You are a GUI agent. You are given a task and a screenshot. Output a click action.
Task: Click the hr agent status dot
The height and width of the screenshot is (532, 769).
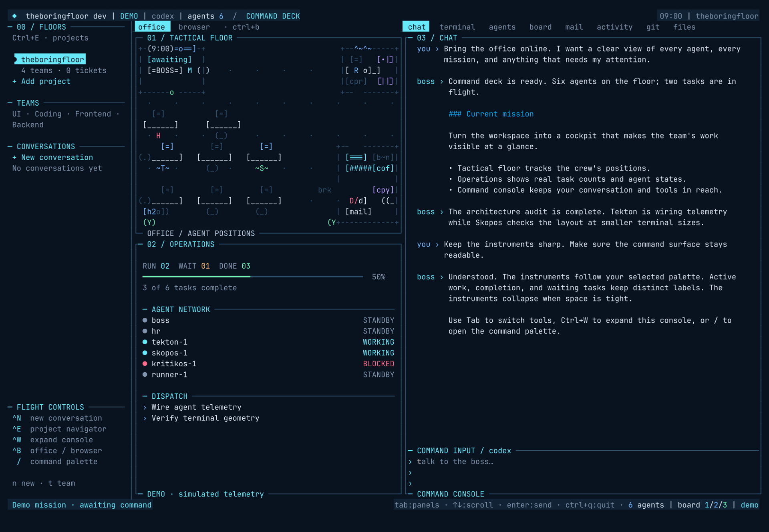[145, 331]
